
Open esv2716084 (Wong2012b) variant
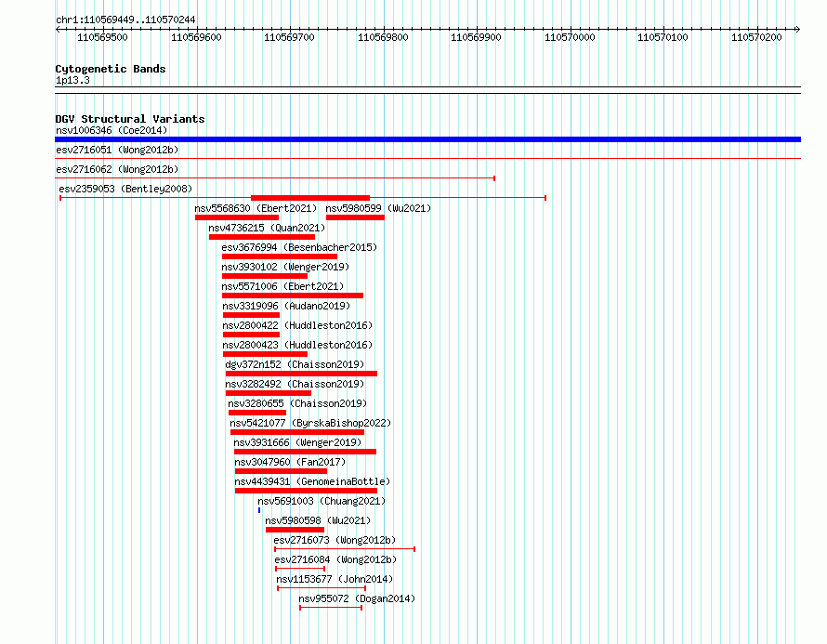(335, 559)
